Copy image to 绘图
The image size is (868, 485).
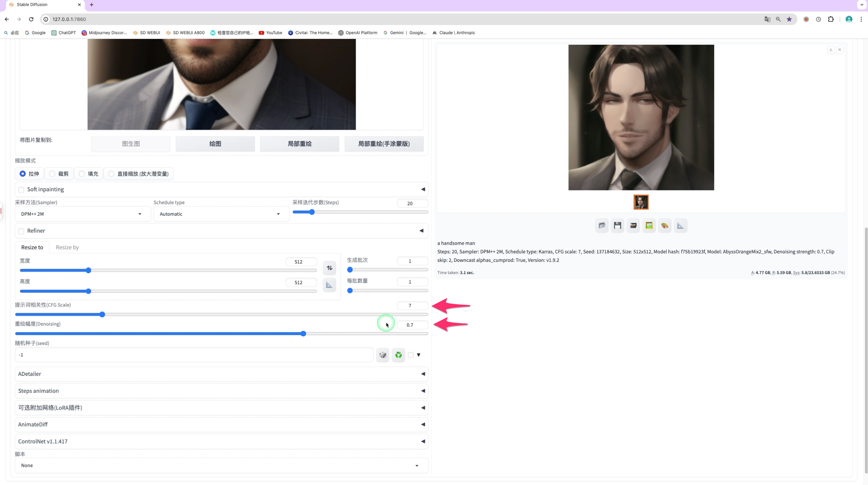point(215,144)
